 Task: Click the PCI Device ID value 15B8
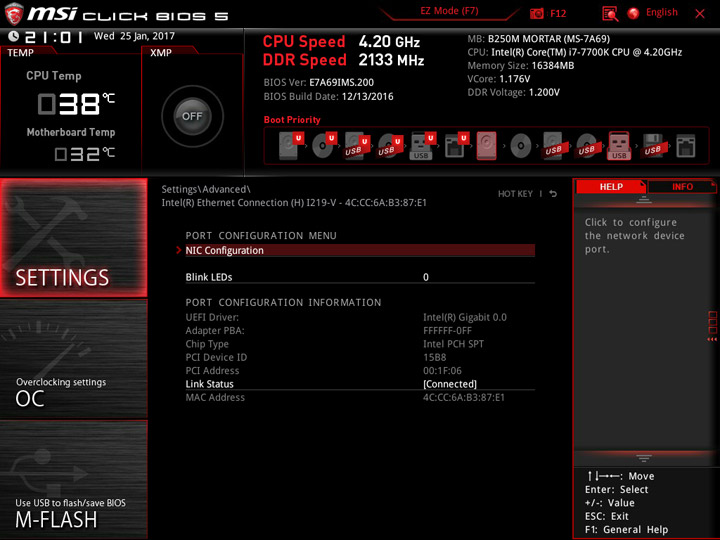(x=434, y=357)
